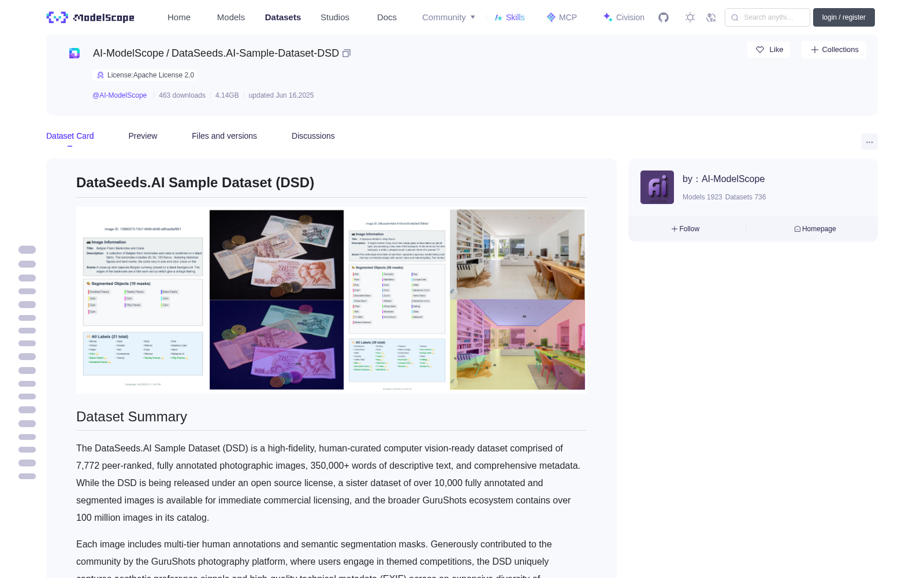Switch to the Discussions tab
This screenshot has height=578, width=924.
coord(313,136)
